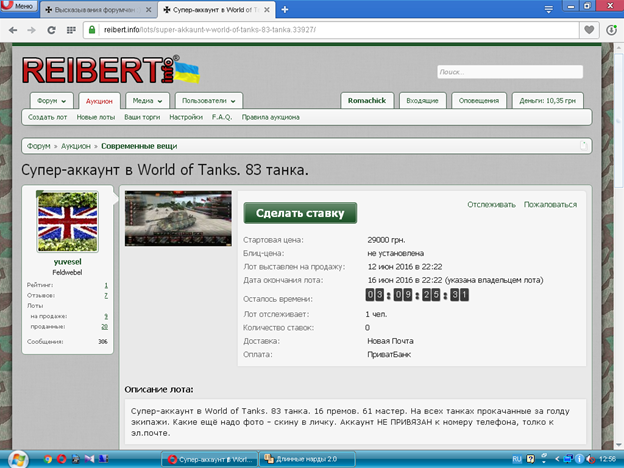
Task: Click the small icon at breadcrumb's right end
Action: [583, 146]
